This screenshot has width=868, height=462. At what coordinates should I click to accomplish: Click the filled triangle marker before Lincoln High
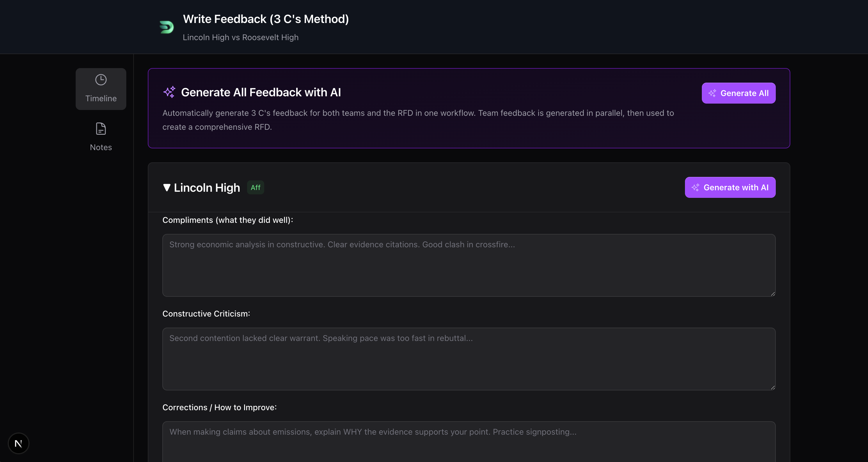click(166, 188)
